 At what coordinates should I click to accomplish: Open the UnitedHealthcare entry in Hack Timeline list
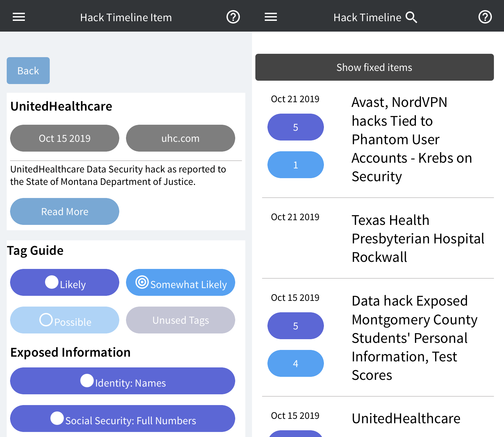tap(406, 419)
